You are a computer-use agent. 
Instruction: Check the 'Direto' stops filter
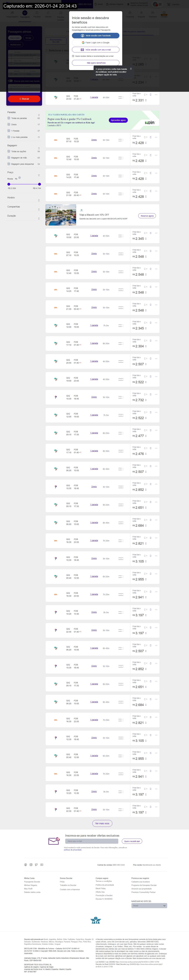coord(9,124)
